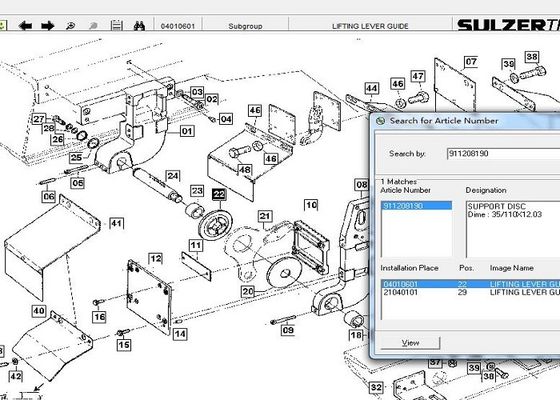Select part label 44 in diagram
The height and width of the screenshot is (400, 560).
pos(371,89)
